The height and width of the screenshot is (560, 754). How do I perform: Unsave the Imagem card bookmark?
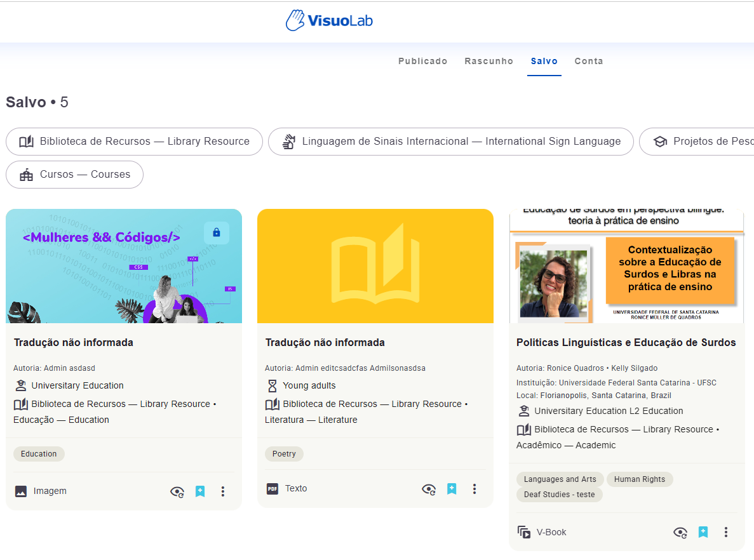(x=200, y=491)
